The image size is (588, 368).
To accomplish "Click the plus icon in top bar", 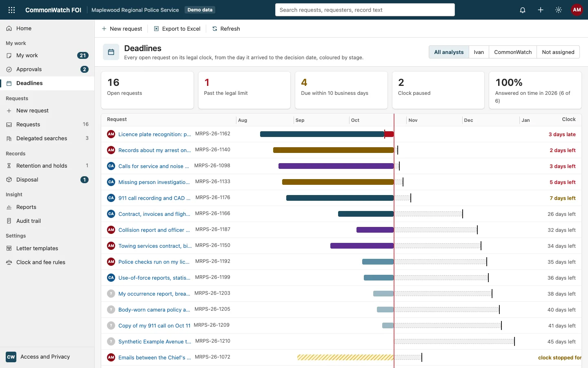I will (541, 10).
